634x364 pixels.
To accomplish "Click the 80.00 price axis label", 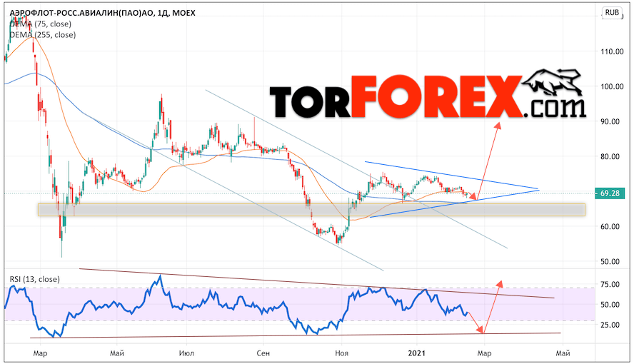I will [x=610, y=157].
